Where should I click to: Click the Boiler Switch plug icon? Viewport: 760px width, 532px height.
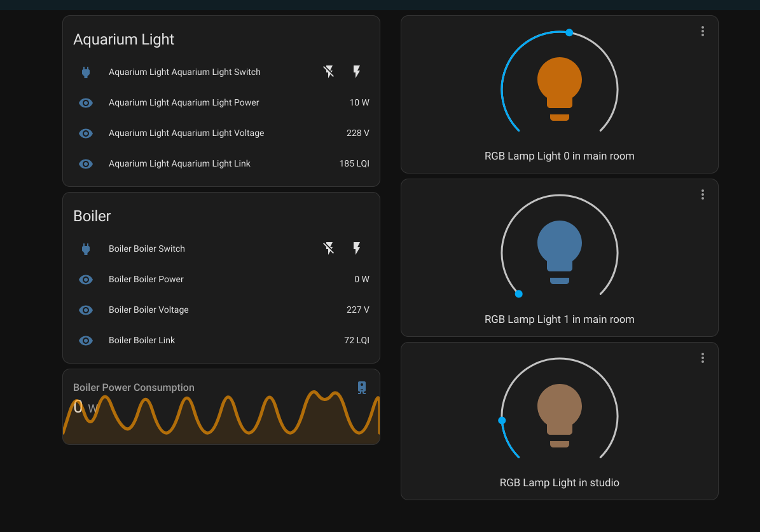[86, 249]
